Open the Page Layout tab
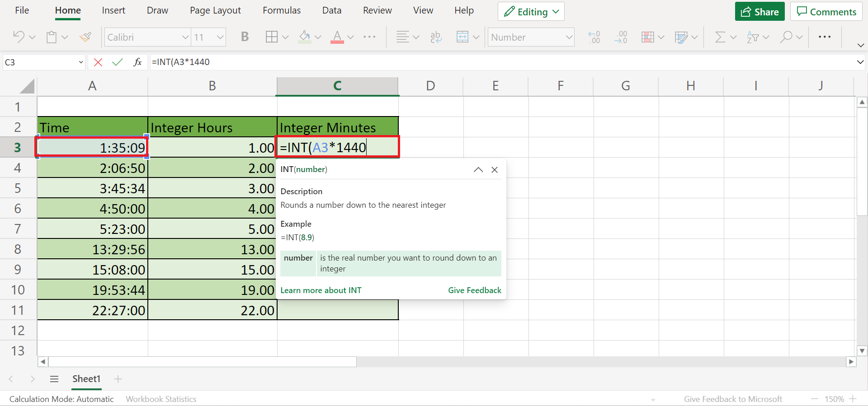This screenshot has width=868, height=406. click(x=215, y=10)
